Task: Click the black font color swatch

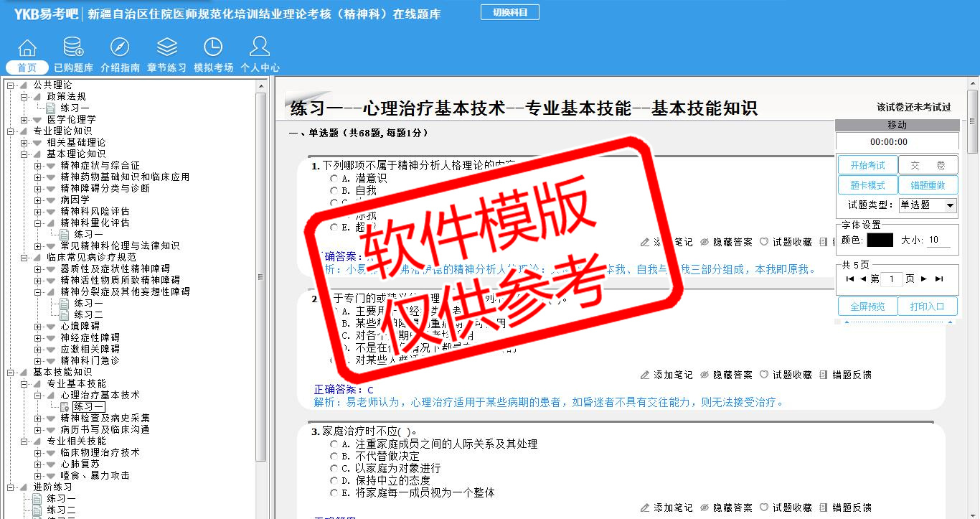Action: click(x=880, y=240)
